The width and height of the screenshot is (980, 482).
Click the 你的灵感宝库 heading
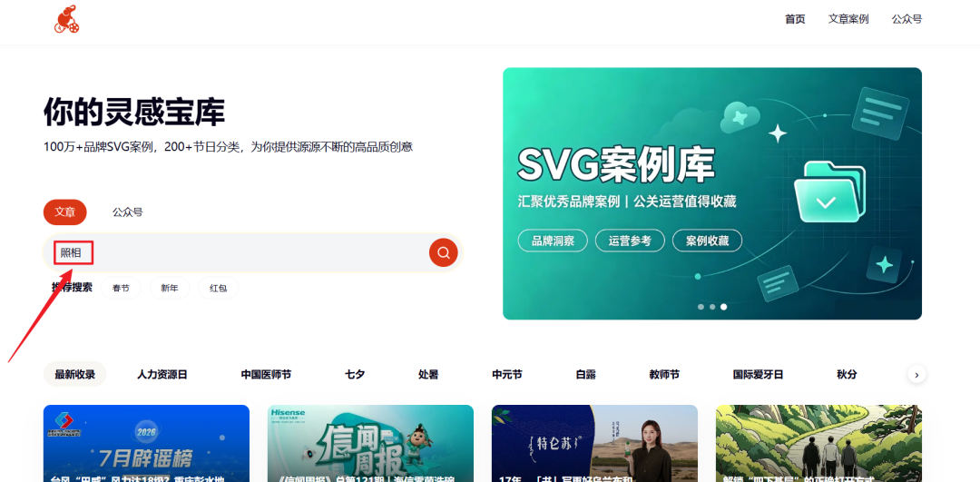pyautogui.click(x=133, y=113)
